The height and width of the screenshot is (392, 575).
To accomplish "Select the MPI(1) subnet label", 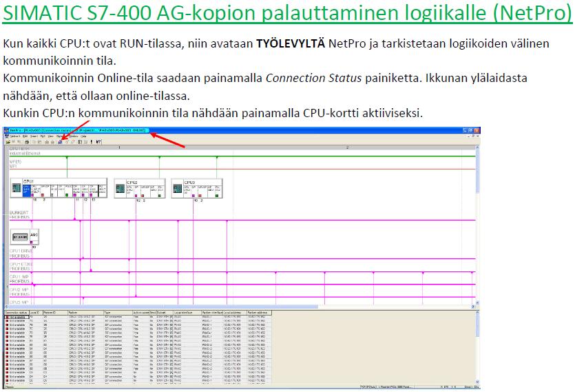I will (15, 161).
